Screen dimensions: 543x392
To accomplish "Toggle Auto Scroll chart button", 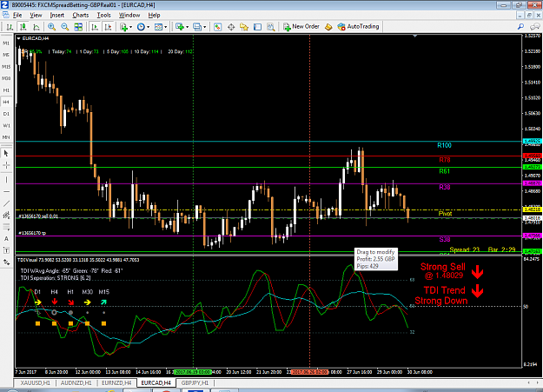I will pos(94,27).
